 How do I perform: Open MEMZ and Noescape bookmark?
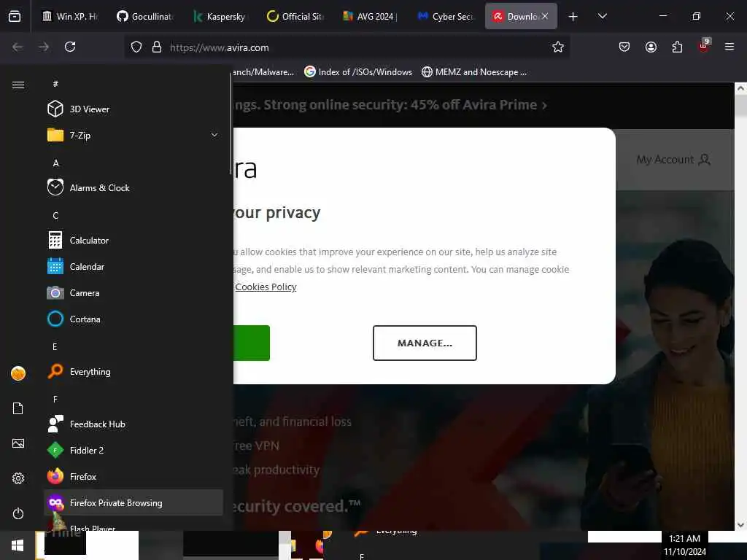pos(474,72)
